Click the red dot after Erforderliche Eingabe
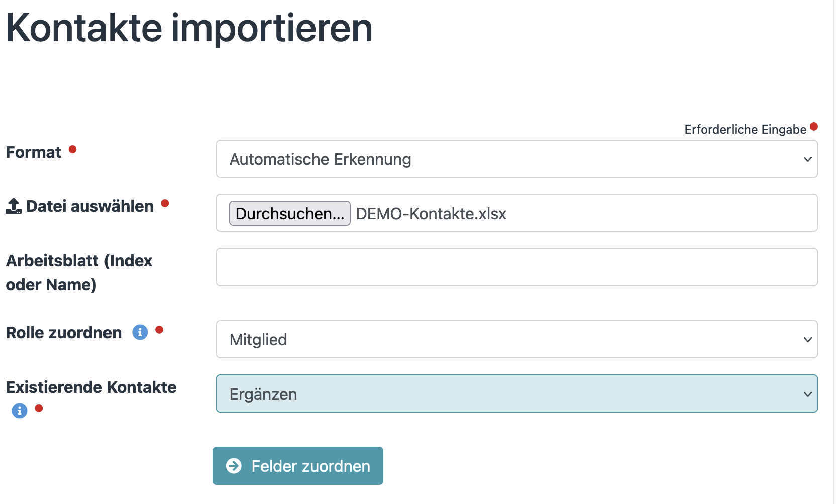 click(814, 127)
